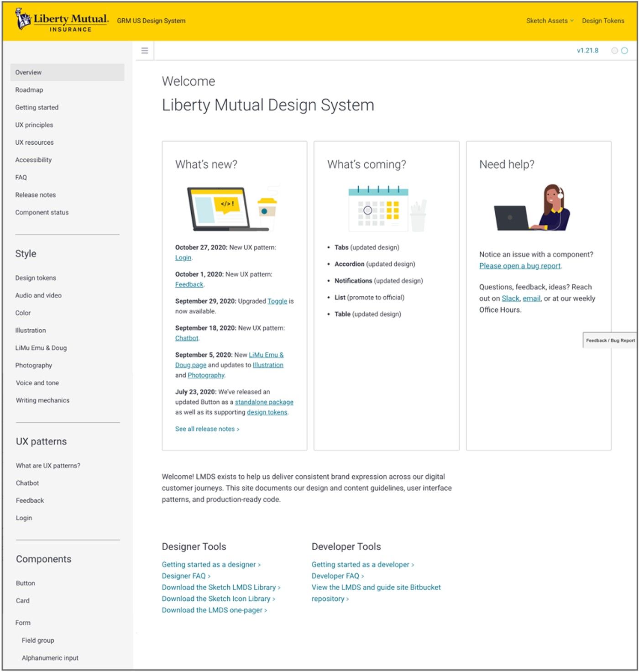The width and height of the screenshot is (639, 672).
Task: Open Design tokens under Style
Action: click(36, 278)
